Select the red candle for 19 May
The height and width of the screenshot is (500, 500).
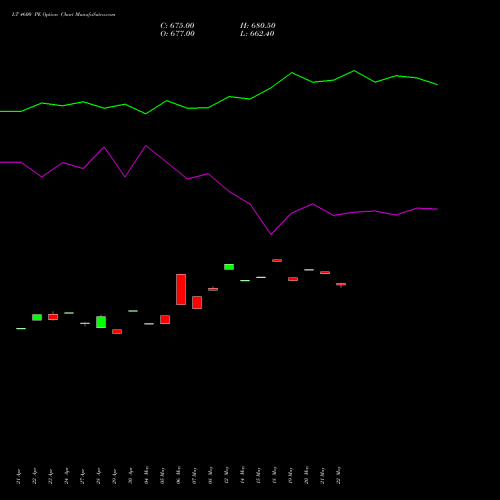pos(293,279)
